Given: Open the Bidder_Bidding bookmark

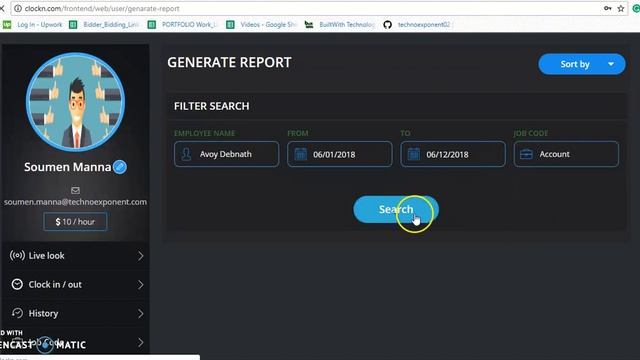Looking at the screenshot, I should pyautogui.click(x=104, y=24).
